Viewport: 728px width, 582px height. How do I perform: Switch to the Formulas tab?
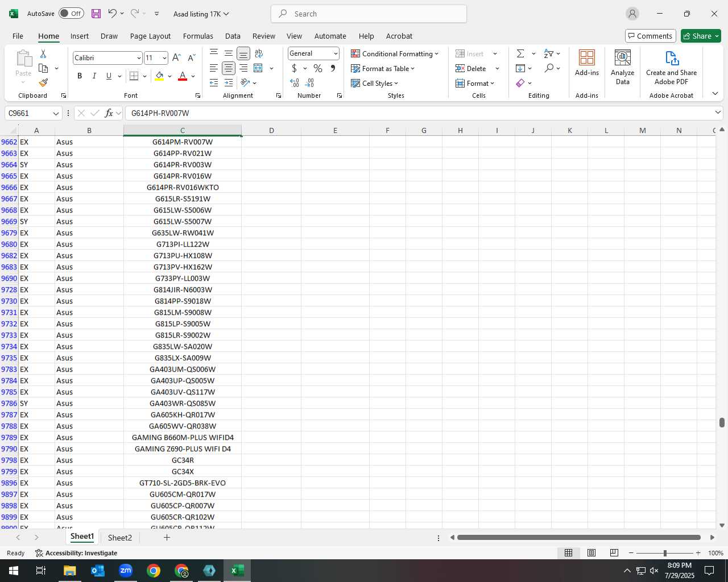[198, 36]
